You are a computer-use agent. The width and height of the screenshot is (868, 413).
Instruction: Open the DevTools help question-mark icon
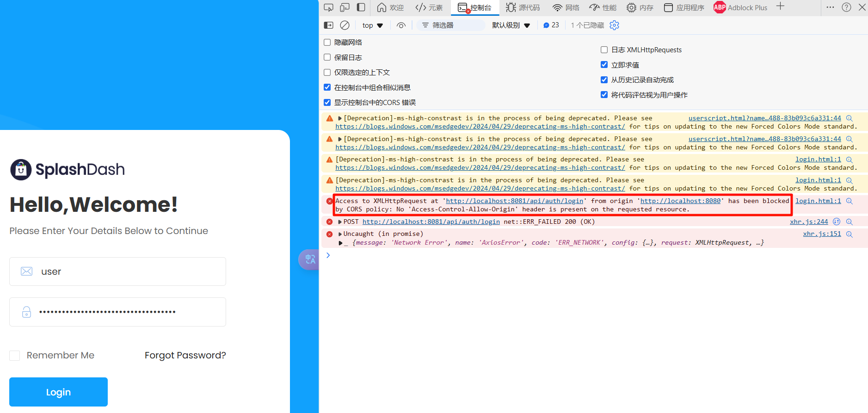coord(846,7)
